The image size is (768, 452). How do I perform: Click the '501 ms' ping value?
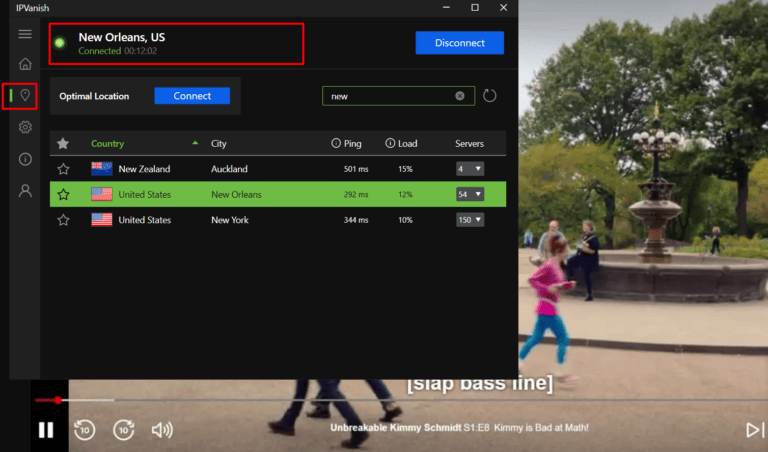click(x=356, y=169)
